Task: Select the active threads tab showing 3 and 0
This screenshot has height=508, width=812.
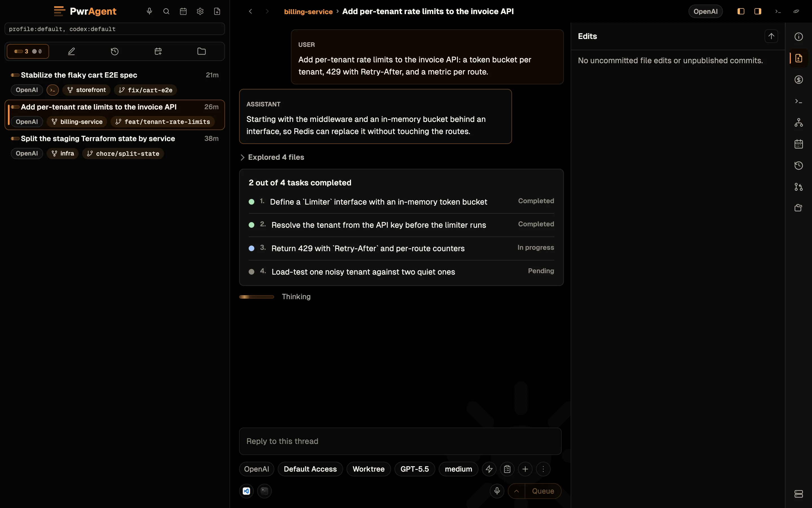Action: click(x=28, y=51)
